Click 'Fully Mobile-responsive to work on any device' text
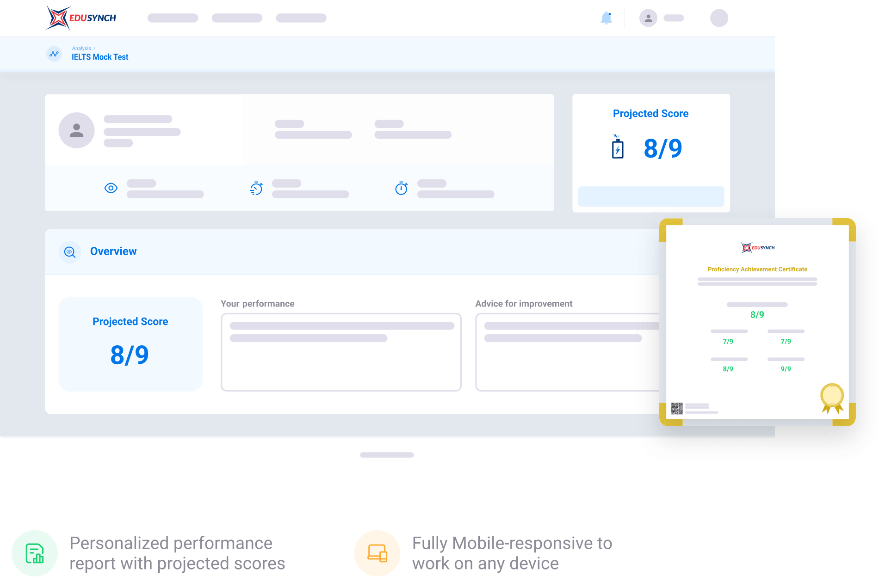 pyautogui.click(x=512, y=553)
